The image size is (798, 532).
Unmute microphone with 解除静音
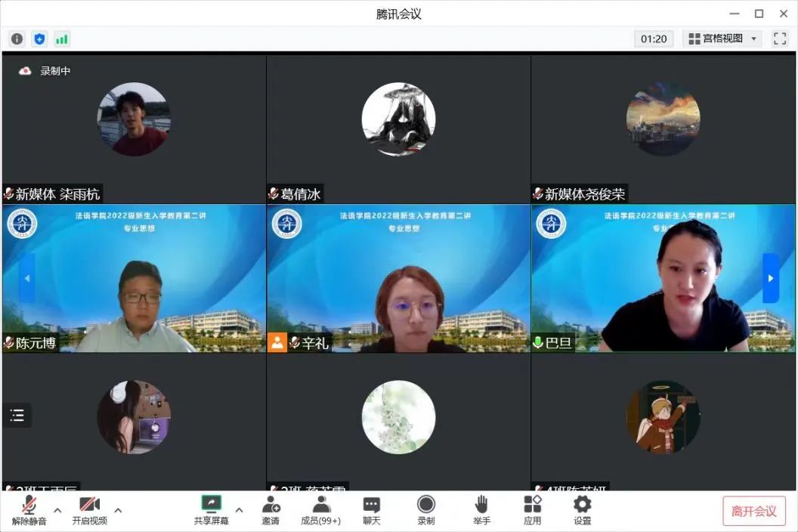(29, 510)
